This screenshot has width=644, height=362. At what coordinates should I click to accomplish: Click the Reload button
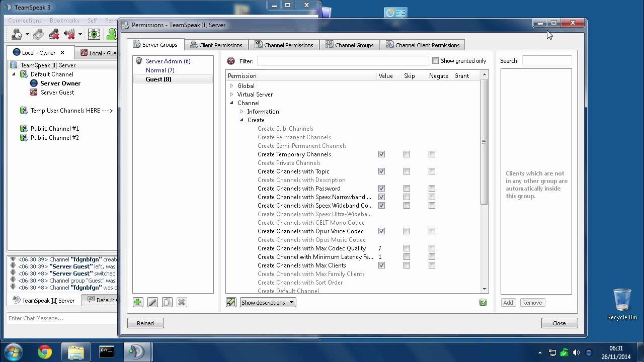point(145,323)
